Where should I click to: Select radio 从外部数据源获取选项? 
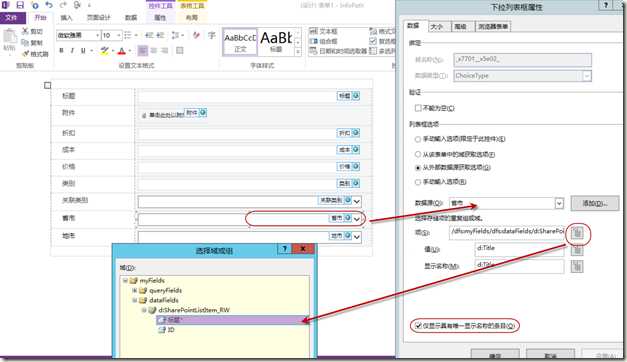[x=418, y=168]
